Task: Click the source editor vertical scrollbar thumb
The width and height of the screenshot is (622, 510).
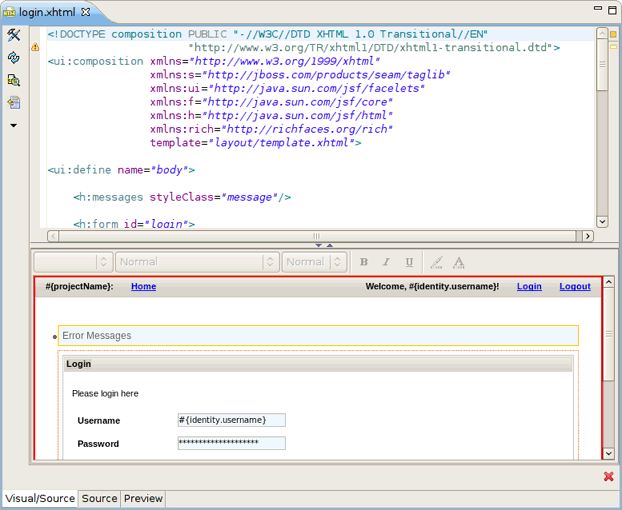Action: [602, 65]
